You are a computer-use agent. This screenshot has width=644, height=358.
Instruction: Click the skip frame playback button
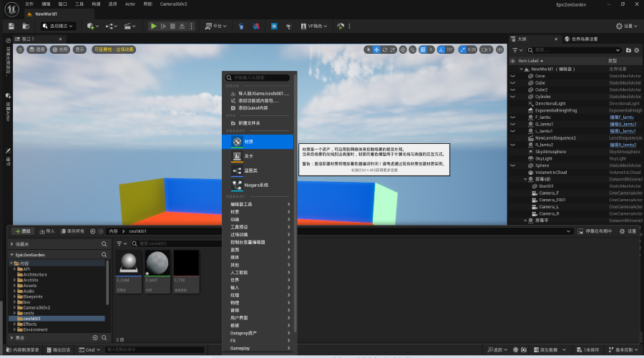163,26
